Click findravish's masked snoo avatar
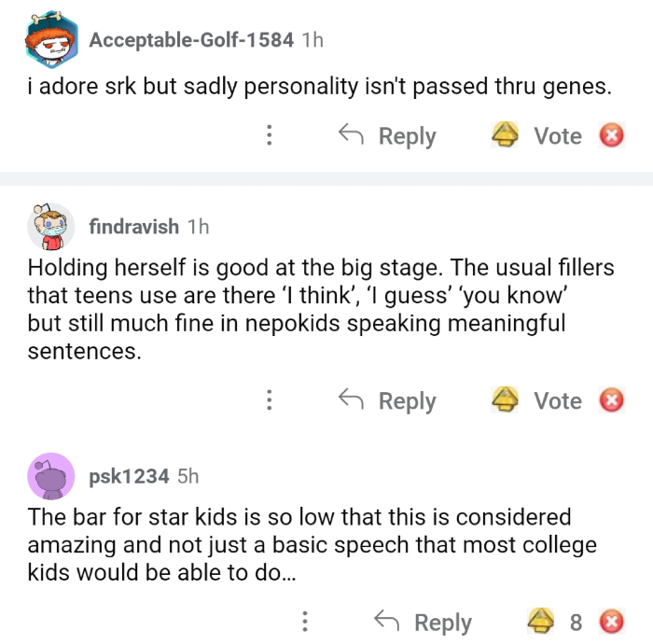This screenshot has width=653, height=644. tap(50, 227)
